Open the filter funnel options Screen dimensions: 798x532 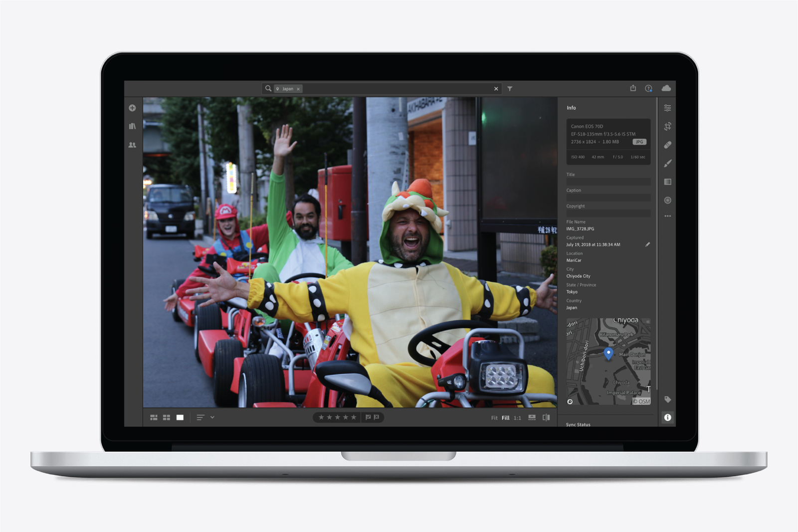pos(510,89)
